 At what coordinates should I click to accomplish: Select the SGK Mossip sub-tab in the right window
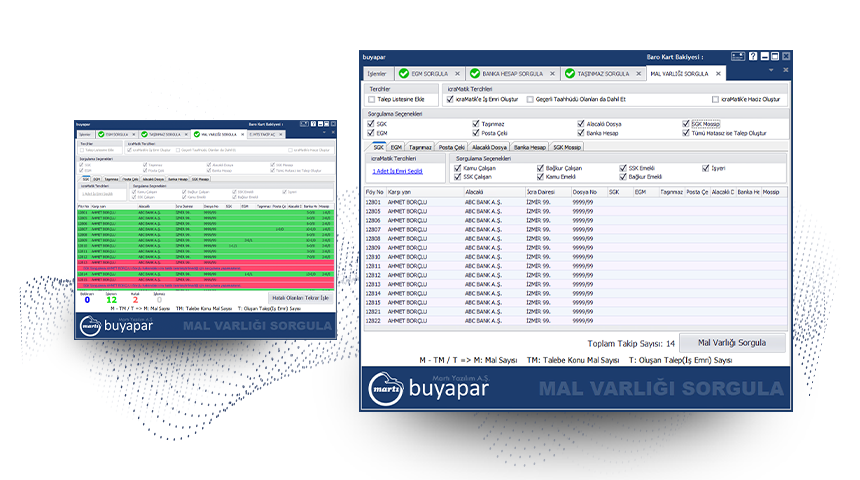tap(567, 147)
